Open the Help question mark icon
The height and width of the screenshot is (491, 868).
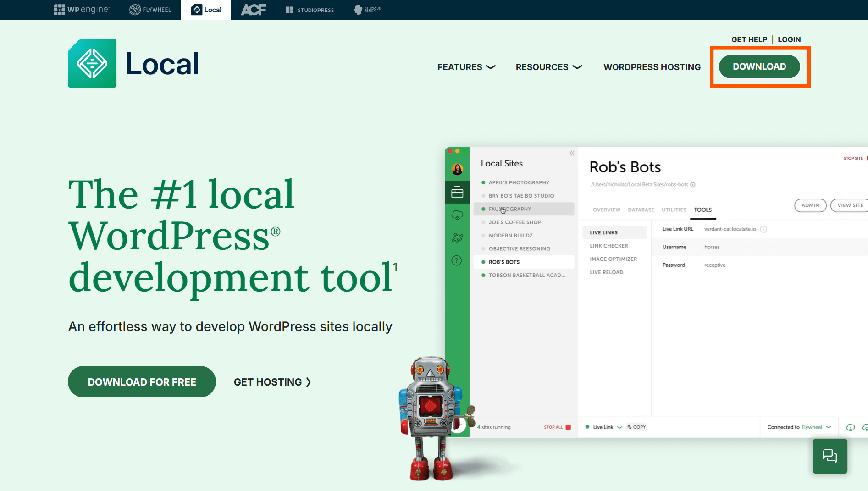(x=457, y=260)
